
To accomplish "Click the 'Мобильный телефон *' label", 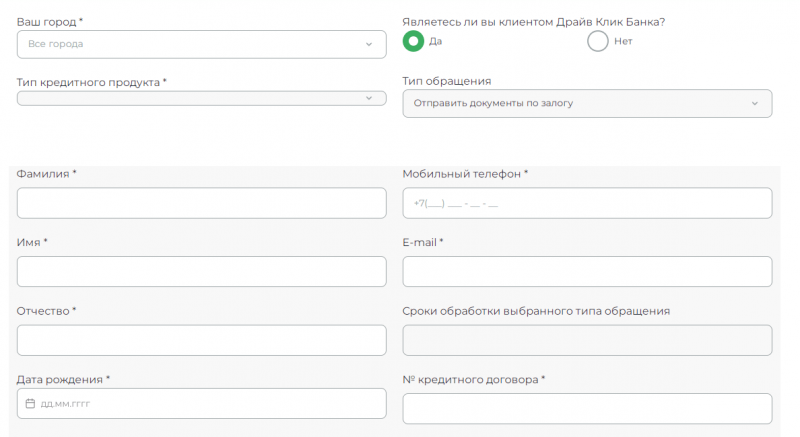I will (x=465, y=174).
